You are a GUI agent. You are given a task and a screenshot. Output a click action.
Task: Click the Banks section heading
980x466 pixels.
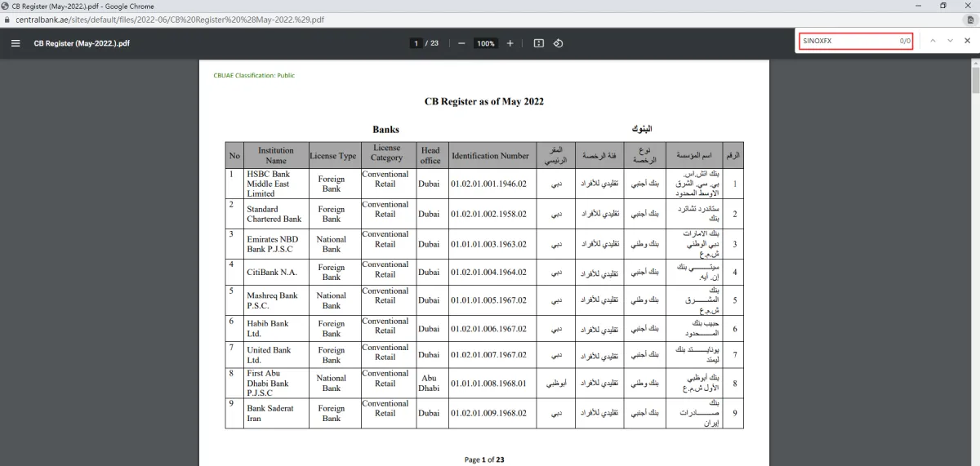385,129
